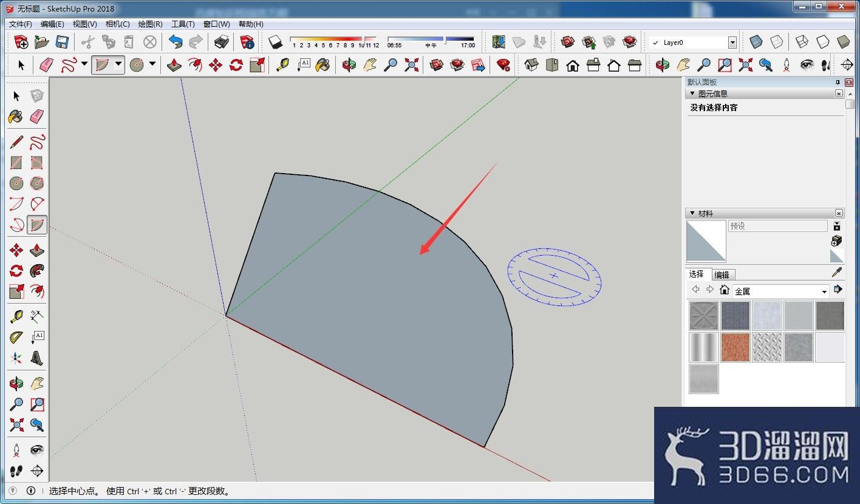Viewport: 860px width, 504px height.
Task: Create a new model with the New icon
Action: click(x=21, y=42)
